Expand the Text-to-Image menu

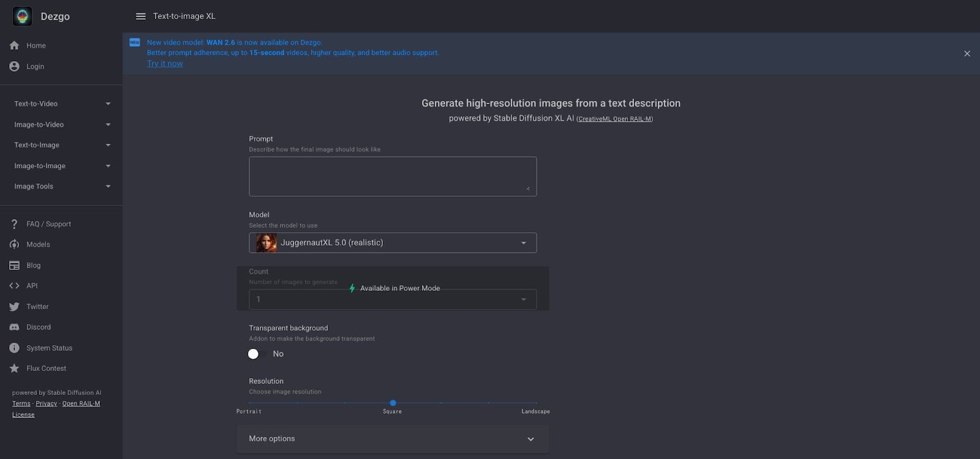click(61, 145)
